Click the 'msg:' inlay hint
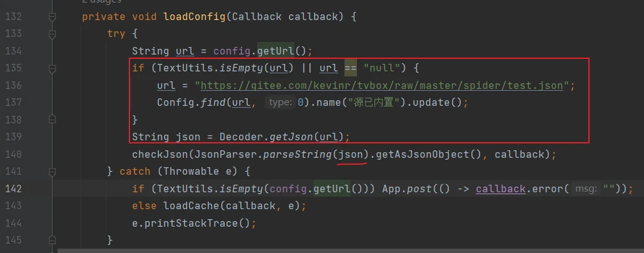 (586, 188)
